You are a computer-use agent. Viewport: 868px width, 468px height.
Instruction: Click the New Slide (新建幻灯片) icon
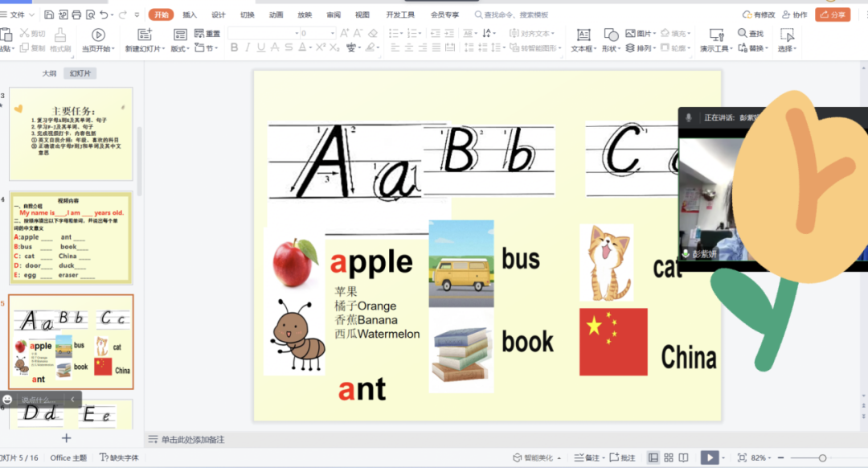[145, 35]
